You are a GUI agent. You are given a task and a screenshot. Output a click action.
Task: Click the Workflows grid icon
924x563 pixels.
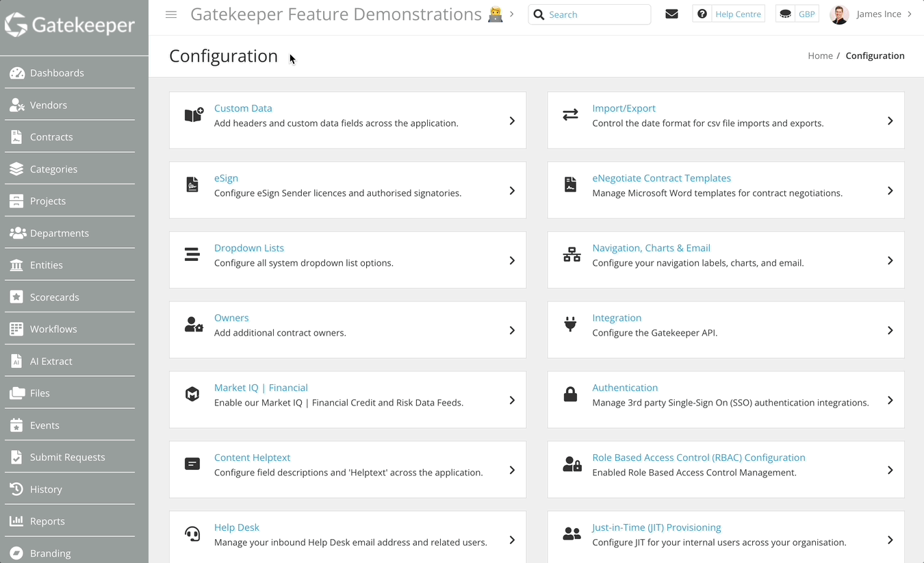[16, 329]
